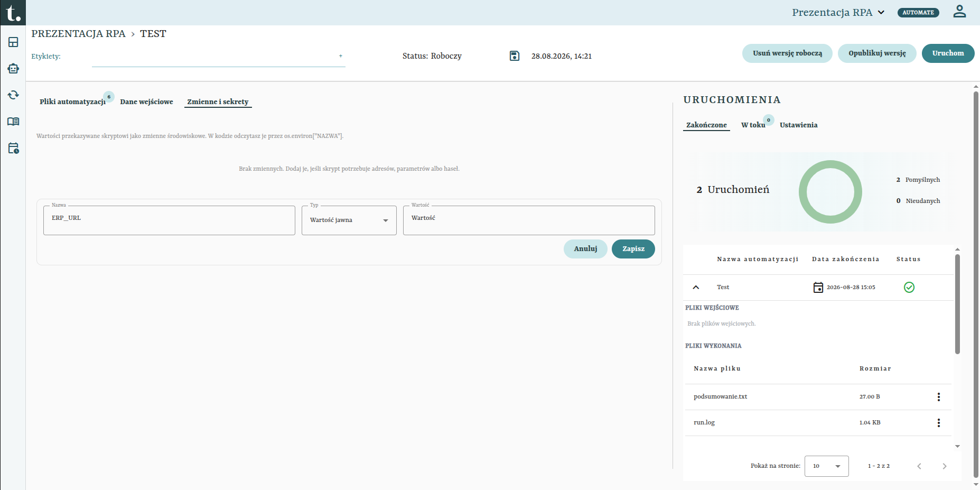This screenshot has height=490, width=980.
Task: Open the sync cycle sidebar icon
Action: (x=13, y=95)
